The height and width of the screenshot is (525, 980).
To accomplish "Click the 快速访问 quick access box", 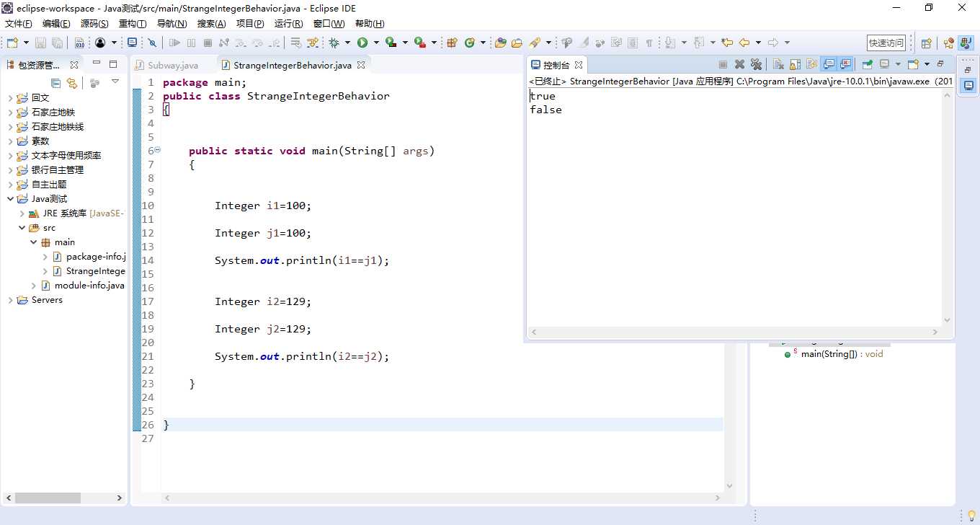I will [886, 43].
